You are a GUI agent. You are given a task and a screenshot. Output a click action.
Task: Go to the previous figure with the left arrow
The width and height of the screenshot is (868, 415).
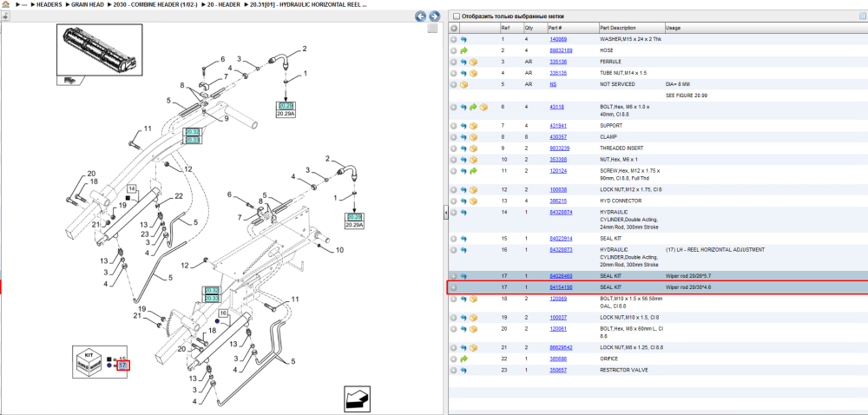click(x=421, y=16)
